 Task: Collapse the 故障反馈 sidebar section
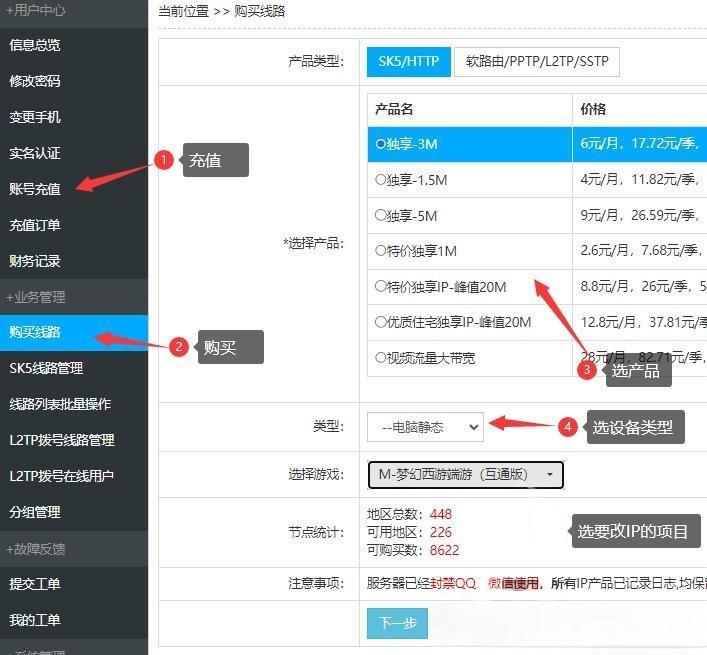36,549
